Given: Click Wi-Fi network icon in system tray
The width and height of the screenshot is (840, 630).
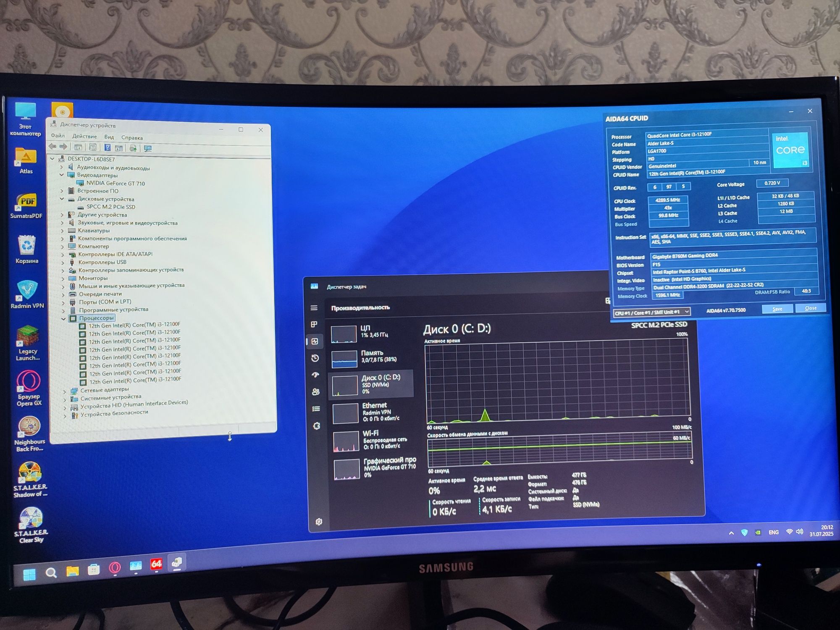Looking at the screenshot, I should [x=790, y=532].
